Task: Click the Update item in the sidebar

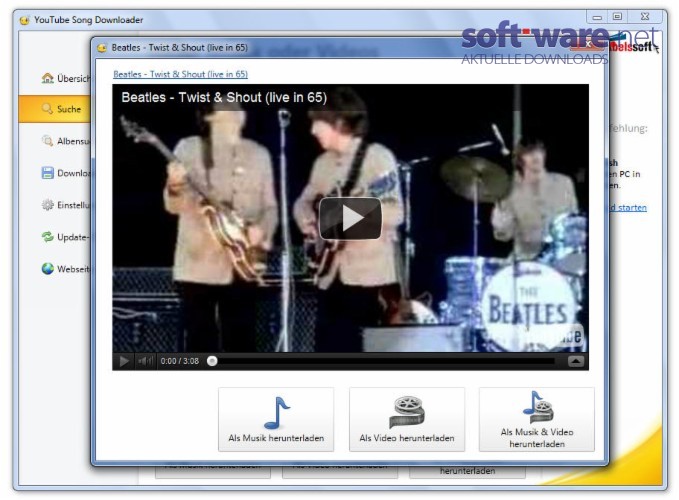Action: point(66,237)
